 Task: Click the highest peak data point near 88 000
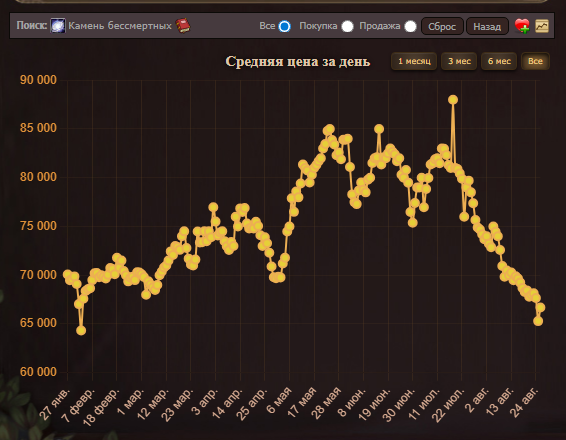(x=453, y=100)
